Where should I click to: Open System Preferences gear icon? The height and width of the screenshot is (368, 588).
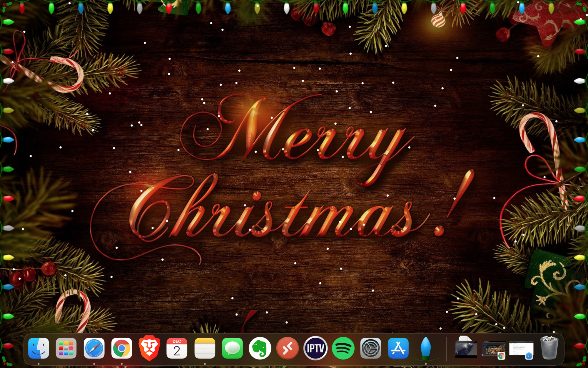pos(371,349)
